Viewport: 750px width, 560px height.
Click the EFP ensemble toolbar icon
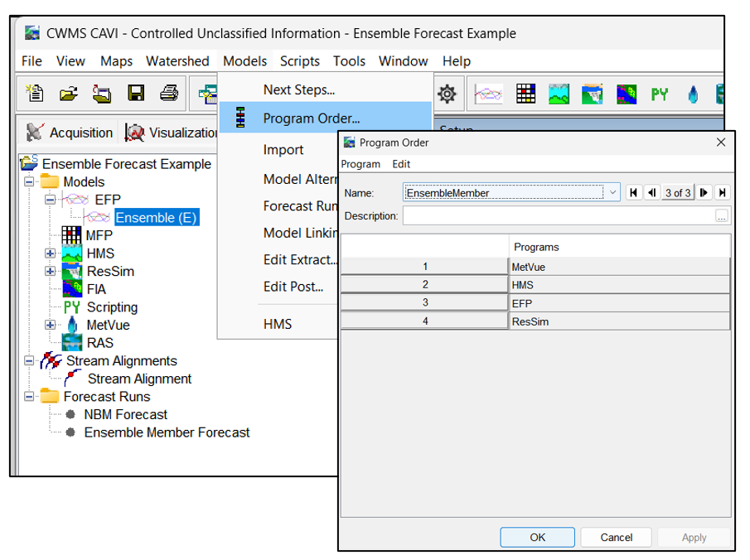(x=488, y=94)
